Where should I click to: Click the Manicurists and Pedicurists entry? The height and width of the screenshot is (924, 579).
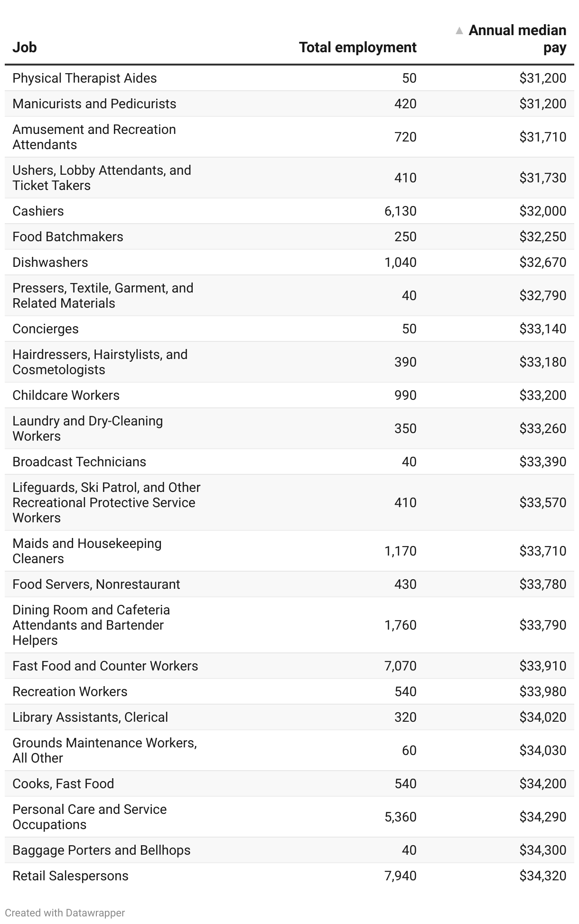point(94,104)
